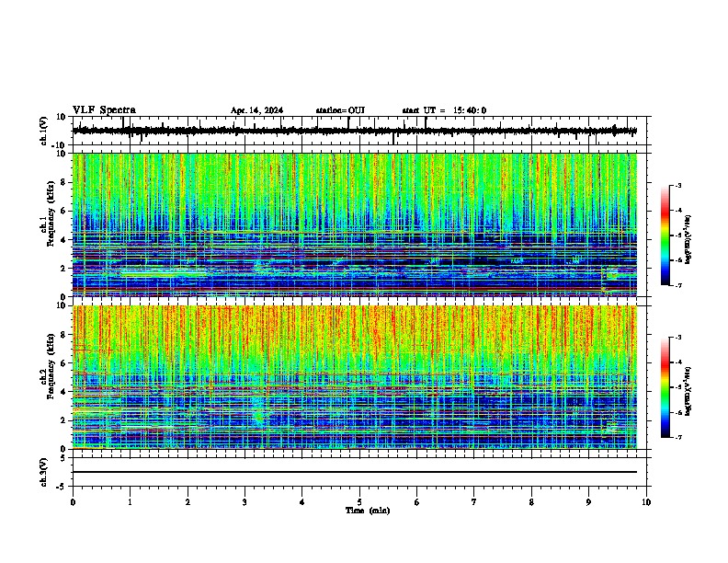Click the "6" kHz tick on ch.1 frequency axis
Viewport: 728px width, 563px height.
tap(64, 211)
